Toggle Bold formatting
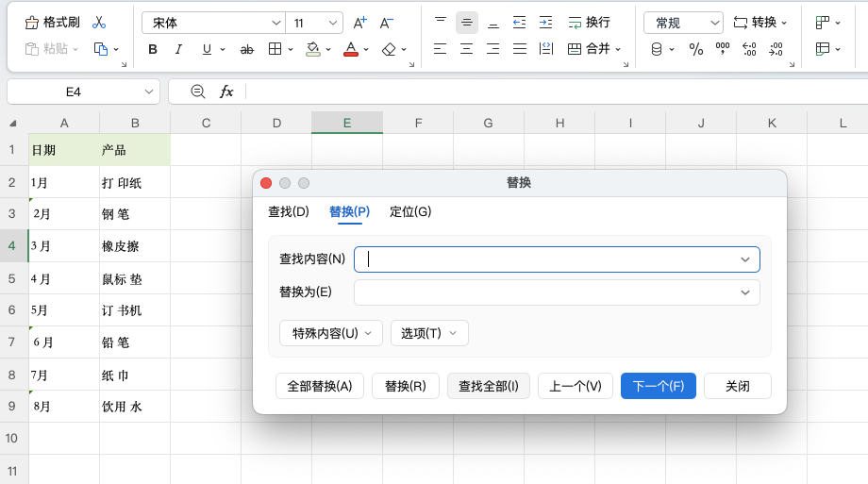 click(x=153, y=49)
